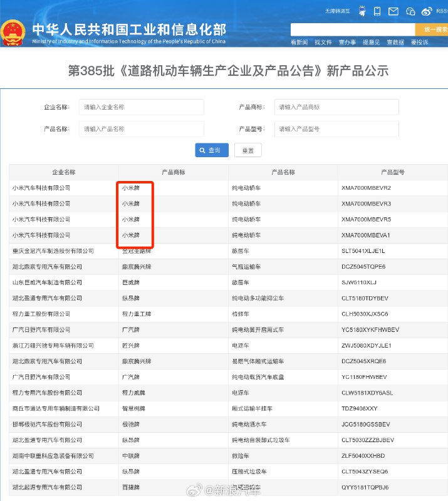
Task: Open the mobile version phone icon
Action: [377, 11]
